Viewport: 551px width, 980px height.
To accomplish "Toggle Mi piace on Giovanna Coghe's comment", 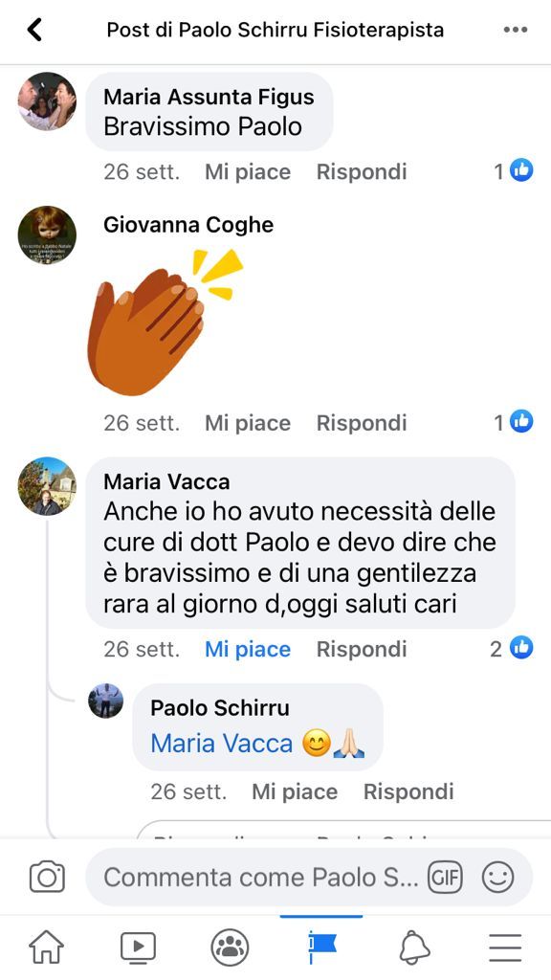I will point(248,423).
